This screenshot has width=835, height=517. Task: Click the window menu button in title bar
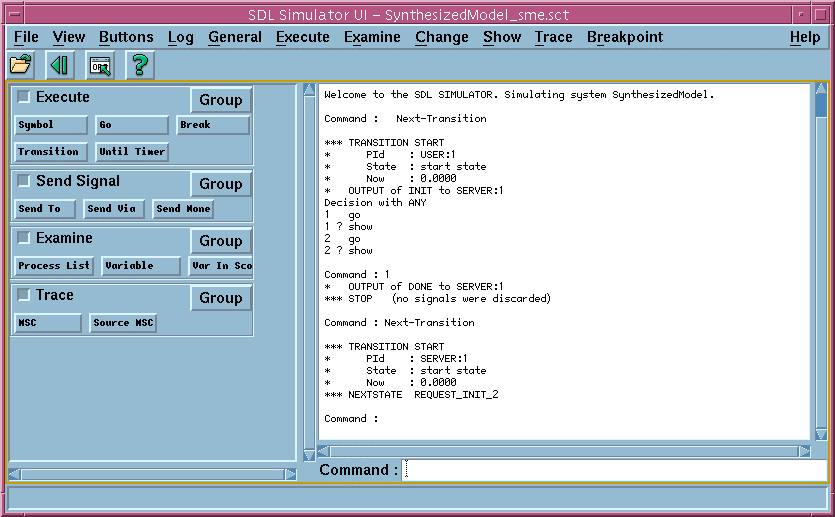coord(15,14)
